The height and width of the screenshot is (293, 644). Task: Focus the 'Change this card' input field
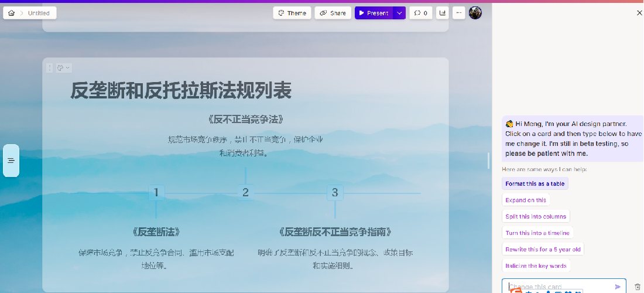pyautogui.click(x=556, y=286)
